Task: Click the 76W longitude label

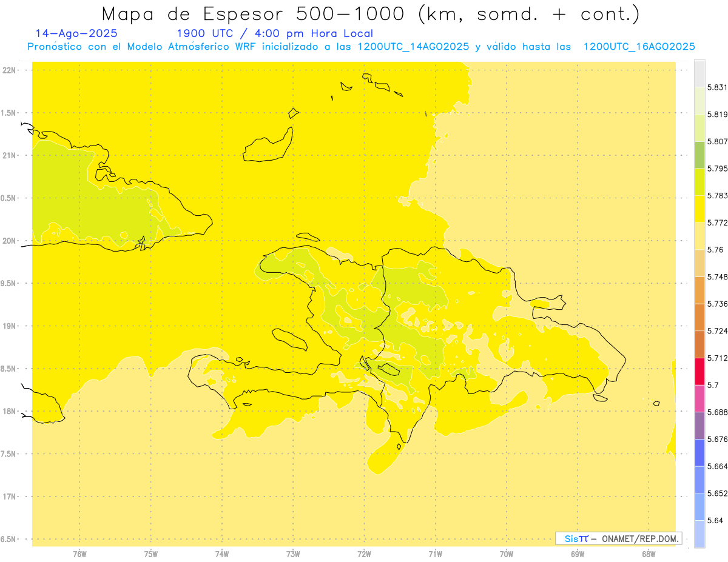Action: tap(79, 554)
